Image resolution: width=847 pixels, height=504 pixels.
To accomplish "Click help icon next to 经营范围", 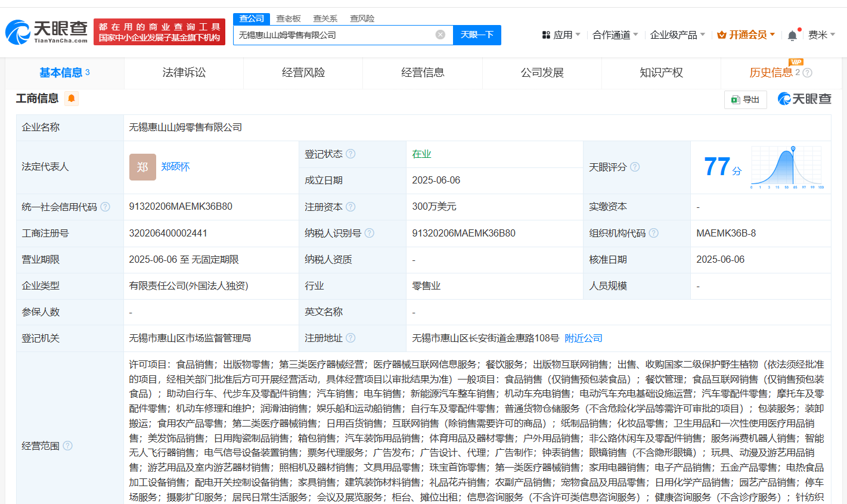I will (68, 446).
